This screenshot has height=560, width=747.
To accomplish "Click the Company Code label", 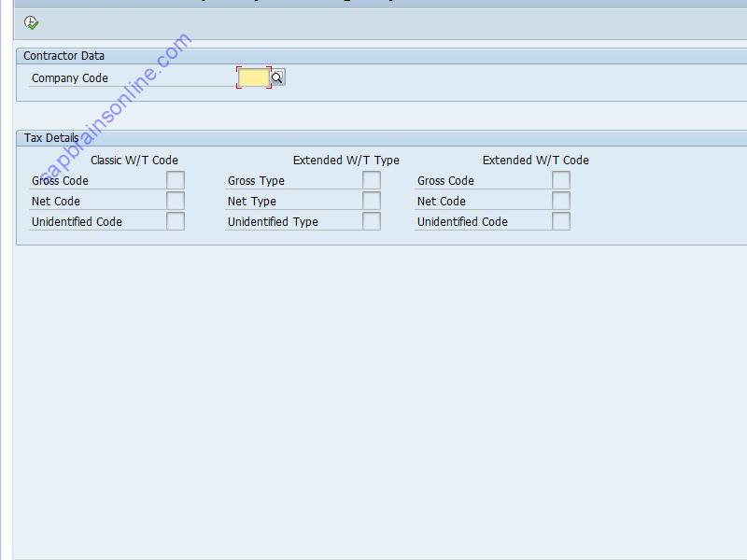I will (68, 77).
